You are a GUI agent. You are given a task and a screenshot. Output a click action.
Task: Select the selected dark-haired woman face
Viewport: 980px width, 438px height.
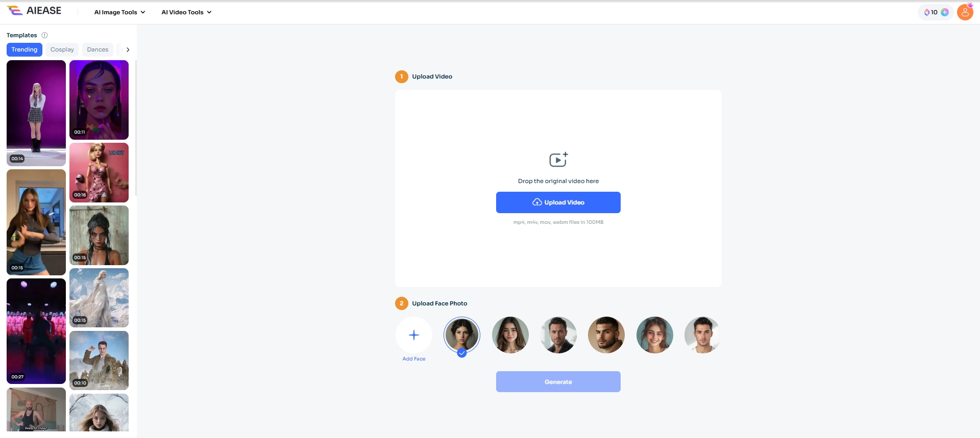pos(462,335)
